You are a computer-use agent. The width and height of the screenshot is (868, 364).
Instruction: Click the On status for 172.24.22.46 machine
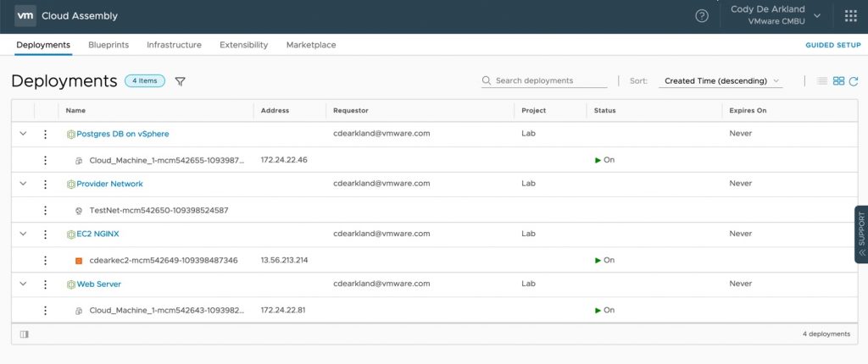point(604,160)
